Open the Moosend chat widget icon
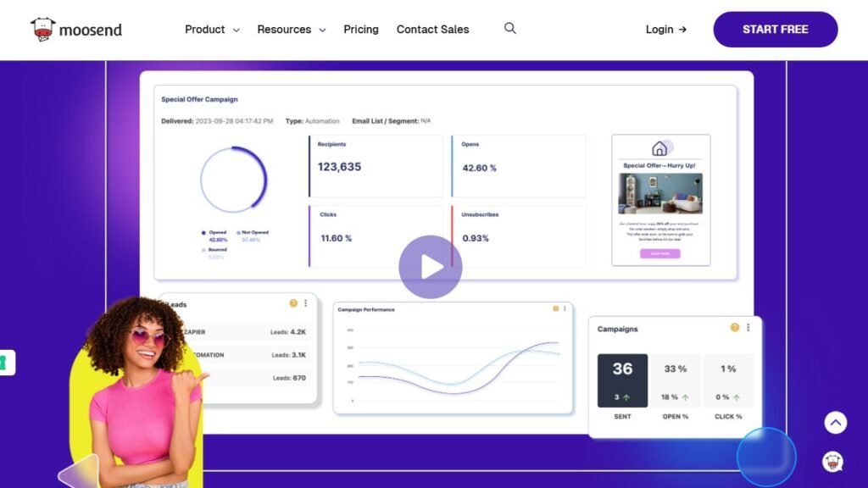 tap(832, 462)
